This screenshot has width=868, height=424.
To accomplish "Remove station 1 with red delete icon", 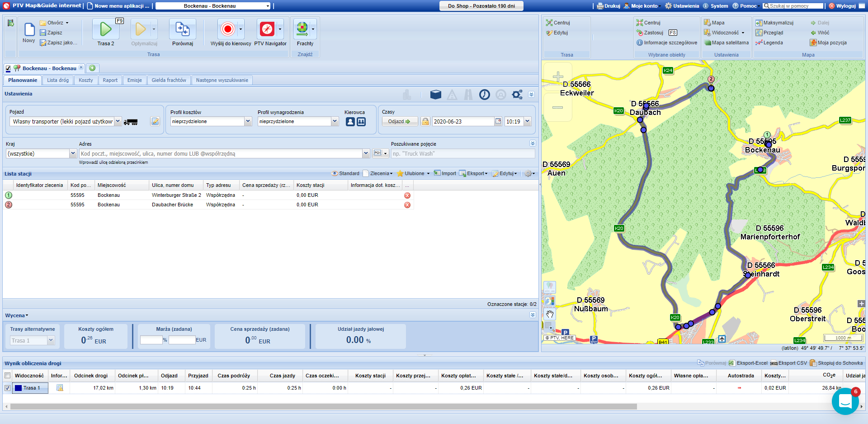I will (x=407, y=195).
